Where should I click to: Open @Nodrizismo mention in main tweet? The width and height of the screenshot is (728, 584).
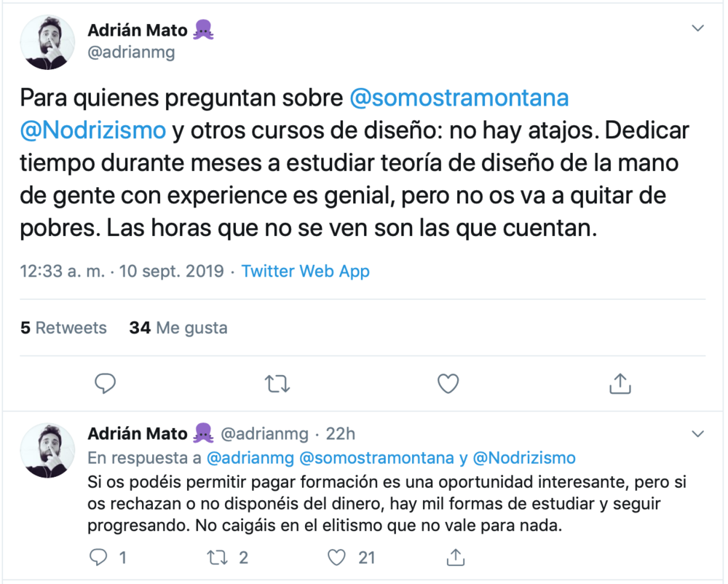[91, 131]
